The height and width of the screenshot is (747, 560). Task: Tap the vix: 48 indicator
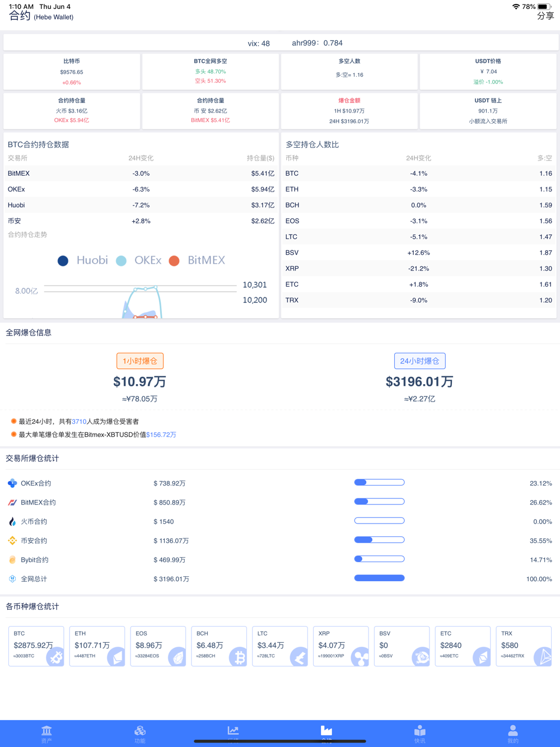coord(259,43)
